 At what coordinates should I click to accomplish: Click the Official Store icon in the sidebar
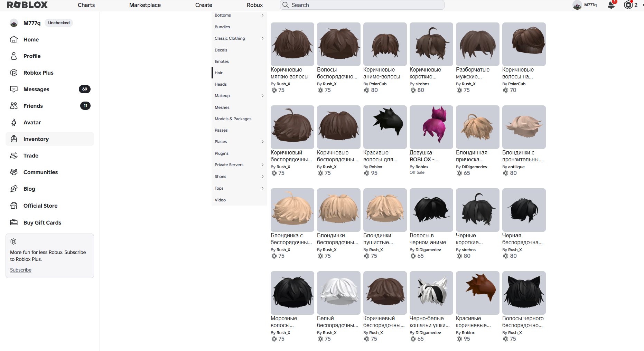tap(14, 206)
